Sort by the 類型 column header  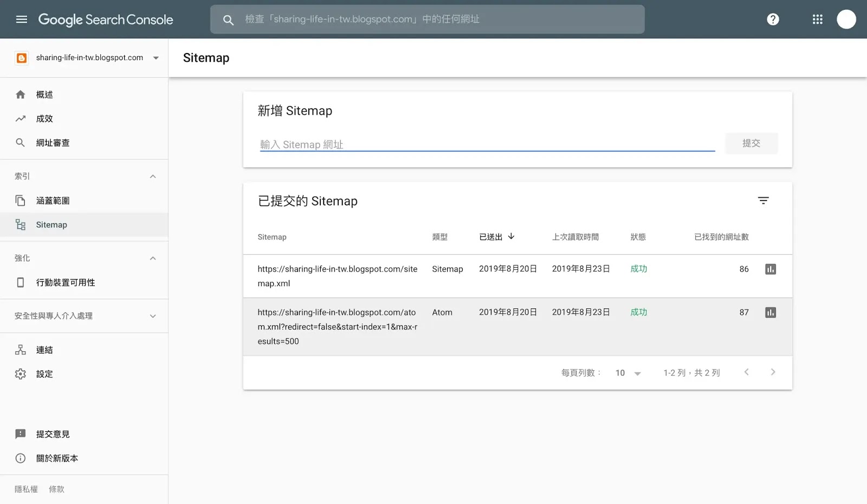coord(440,237)
